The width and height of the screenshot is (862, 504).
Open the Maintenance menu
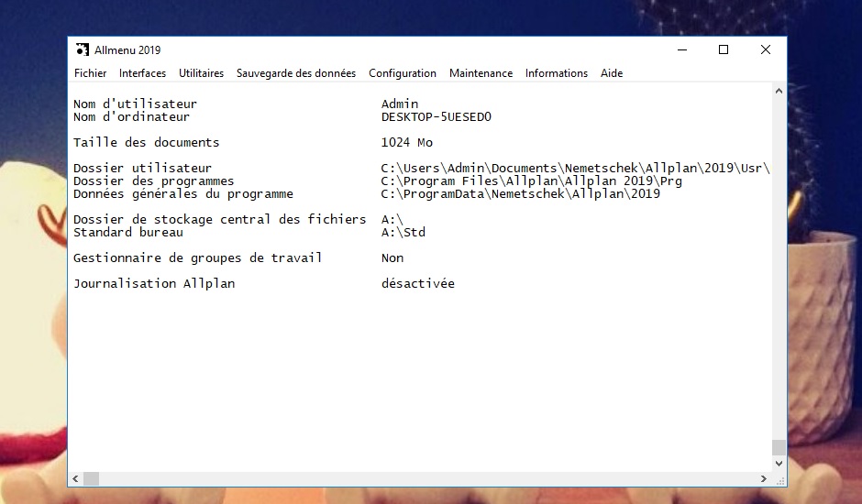coord(481,73)
